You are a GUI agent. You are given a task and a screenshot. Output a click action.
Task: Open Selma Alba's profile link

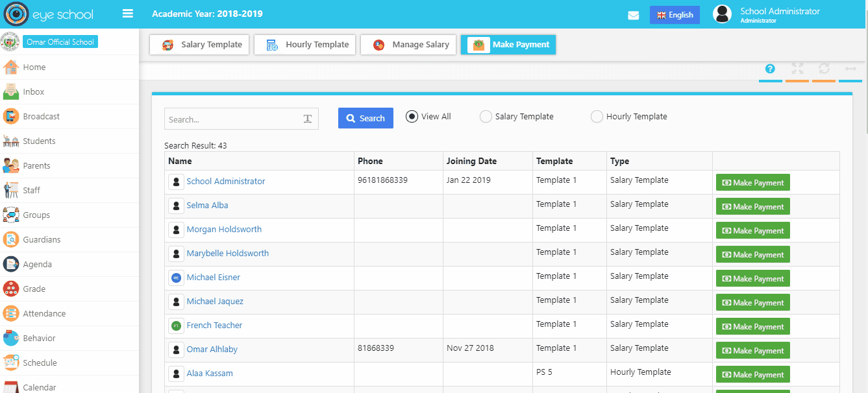pos(207,206)
